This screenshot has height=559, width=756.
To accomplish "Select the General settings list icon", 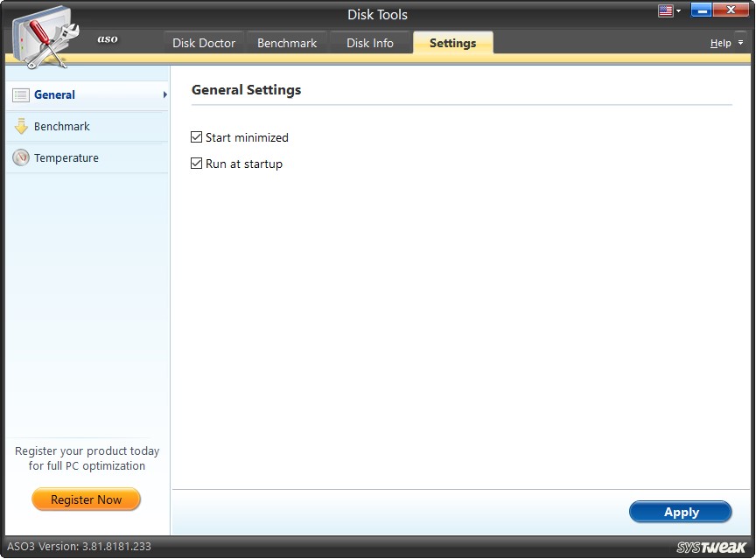I will 20,94.
